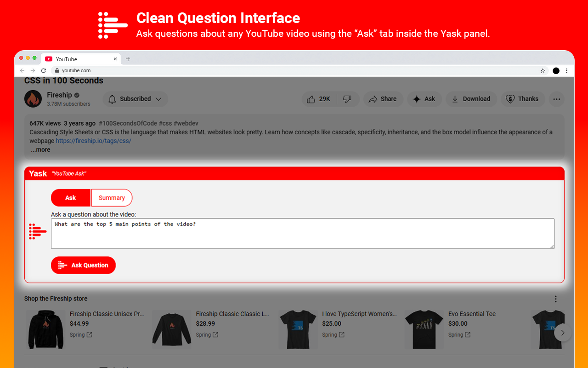Image resolution: width=588 pixels, height=368 pixels.
Task: Click the Download button
Action: [471, 99]
